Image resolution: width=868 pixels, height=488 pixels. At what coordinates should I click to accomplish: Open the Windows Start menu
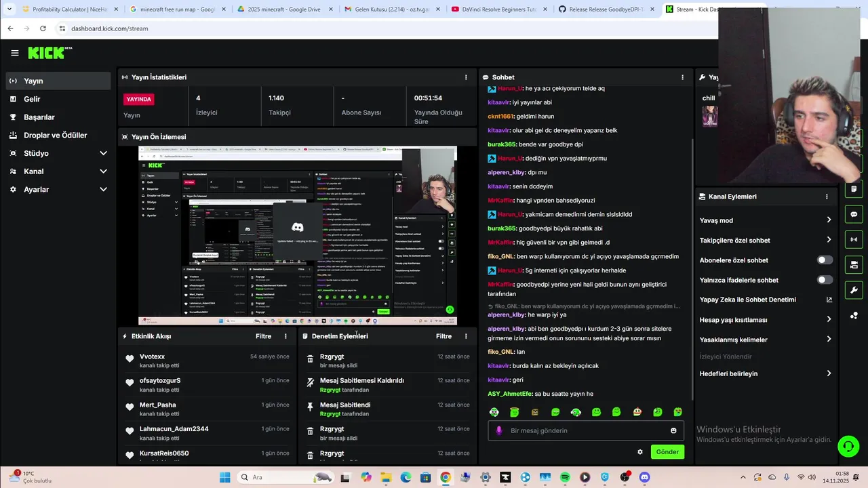tap(225, 477)
